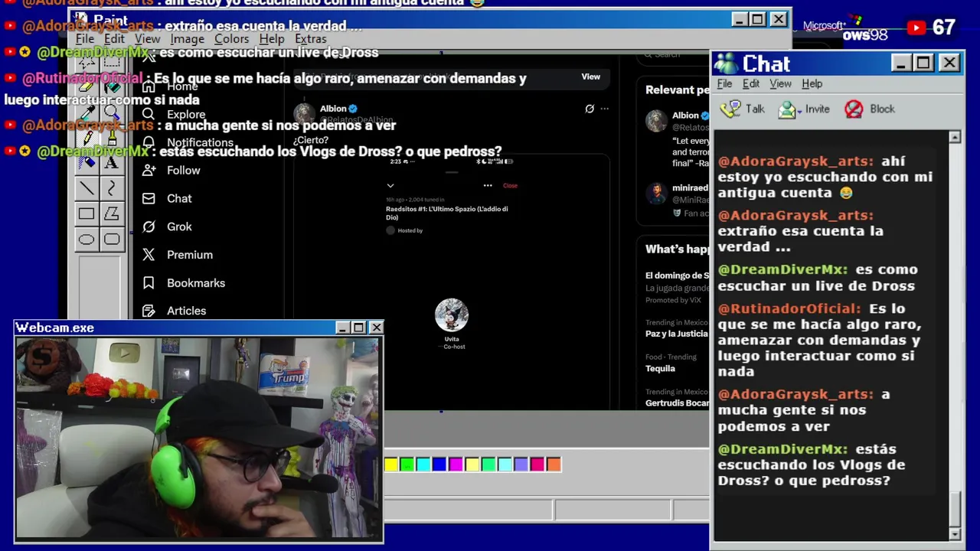
Task: Click the Raedsitos #1 Space title text
Action: point(447,213)
